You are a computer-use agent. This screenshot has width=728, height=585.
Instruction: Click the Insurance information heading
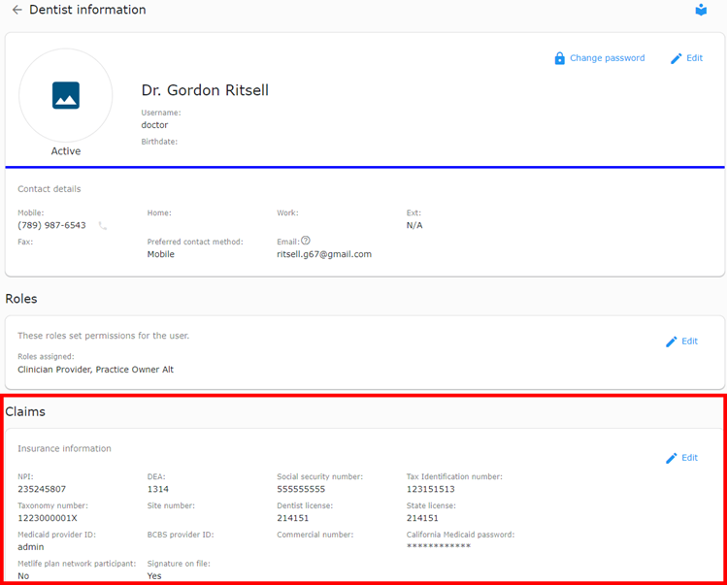[x=64, y=448]
